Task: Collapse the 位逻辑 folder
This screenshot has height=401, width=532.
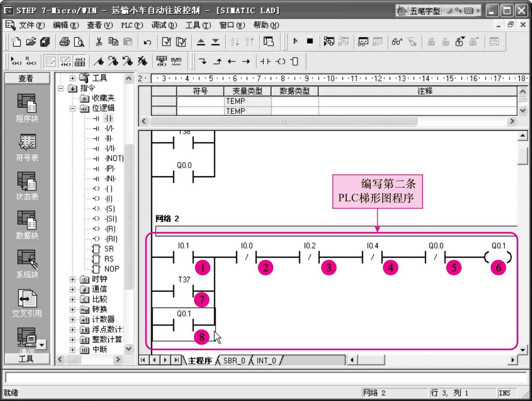Action: pyautogui.click(x=72, y=109)
